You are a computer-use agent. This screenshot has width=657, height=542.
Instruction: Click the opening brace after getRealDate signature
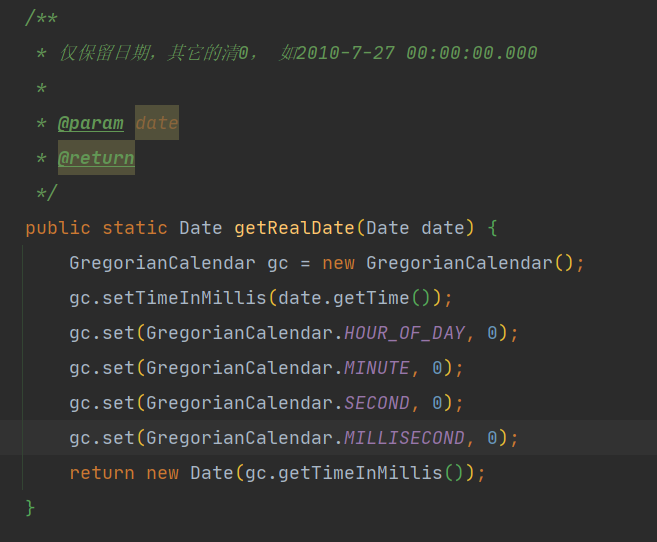tap(493, 228)
